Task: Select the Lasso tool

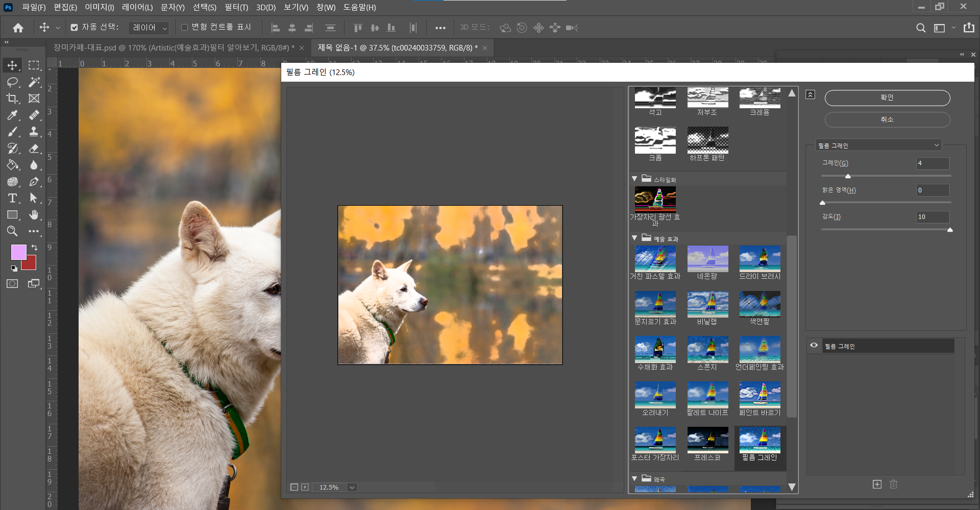Action: 13,82
